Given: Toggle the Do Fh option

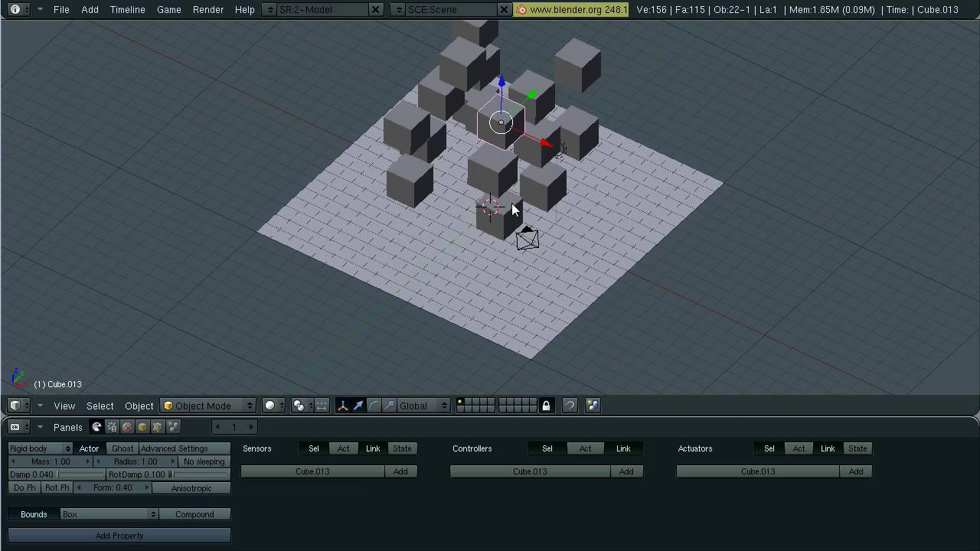Looking at the screenshot, I should click(x=24, y=487).
